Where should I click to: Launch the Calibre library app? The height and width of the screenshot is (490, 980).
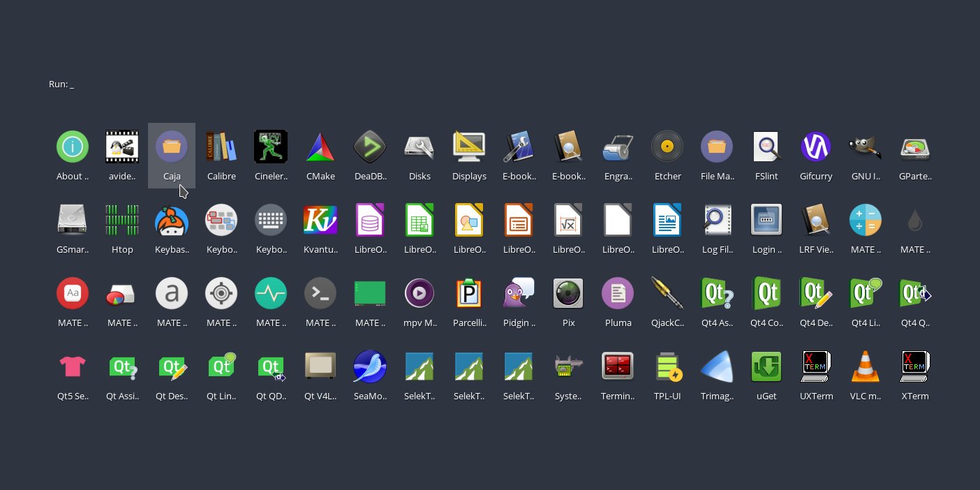[221, 156]
